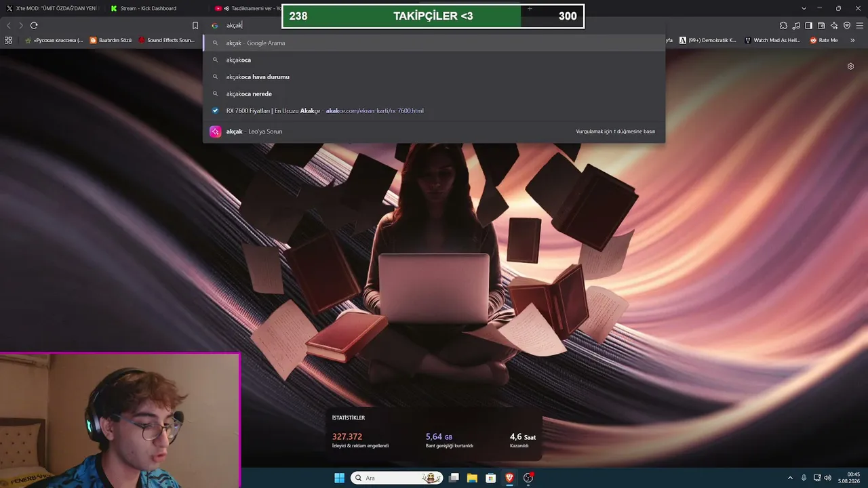Open the Brave VPN shield icon
The height and width of the screenshot is (488, 868).
click(846, 26)
